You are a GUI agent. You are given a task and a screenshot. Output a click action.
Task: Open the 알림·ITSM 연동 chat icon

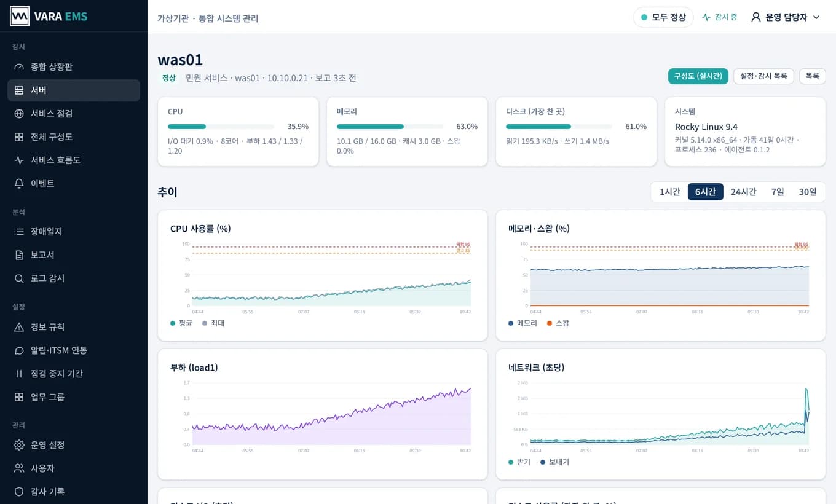(19, 350)
